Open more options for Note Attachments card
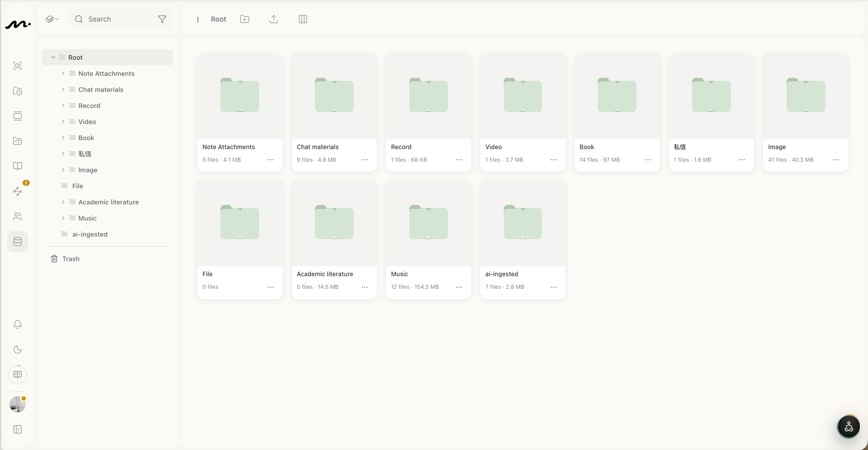Image resolution: width=868 pixels, height=450 pixels. [271, 160]
